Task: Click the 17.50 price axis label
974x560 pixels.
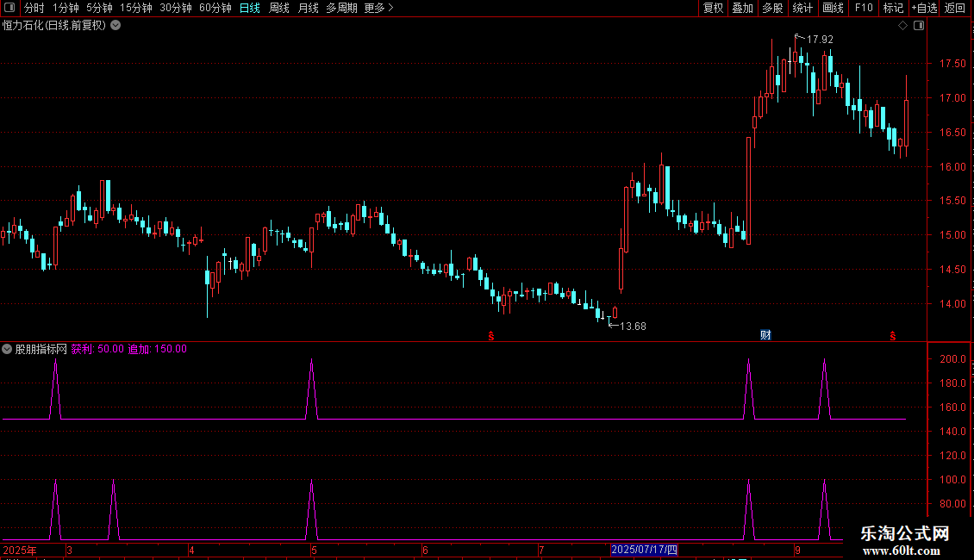Action: [952, 64]
